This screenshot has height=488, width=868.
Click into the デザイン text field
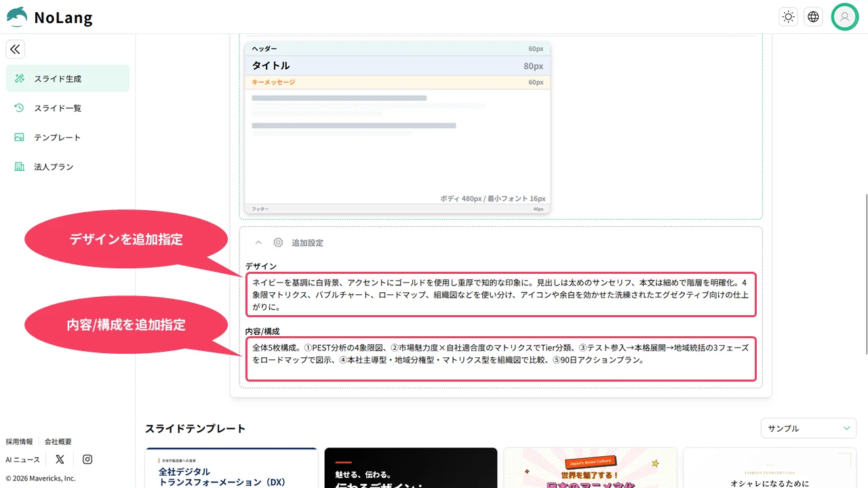[501, 294]
